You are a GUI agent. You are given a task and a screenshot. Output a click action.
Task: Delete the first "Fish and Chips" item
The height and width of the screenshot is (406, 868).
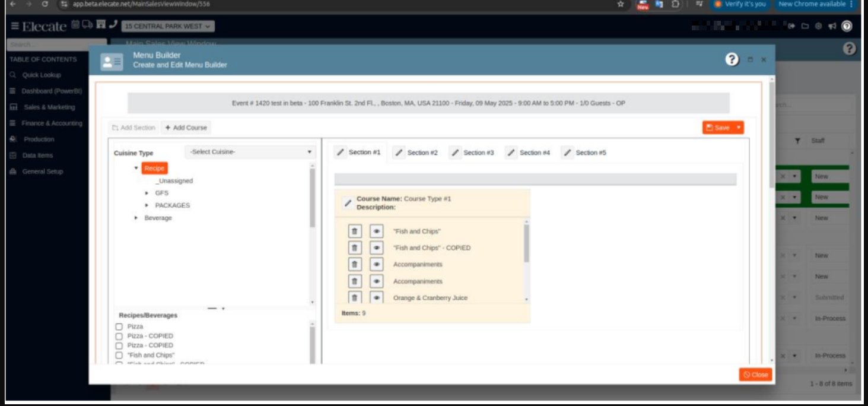354,231
